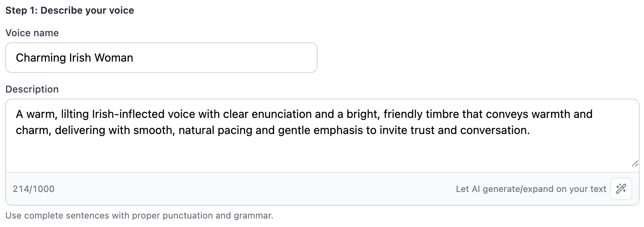The image size is (644, 227).
Task: Click the 'Use complete sentences' helper text
Action: (x=139, y=216)
